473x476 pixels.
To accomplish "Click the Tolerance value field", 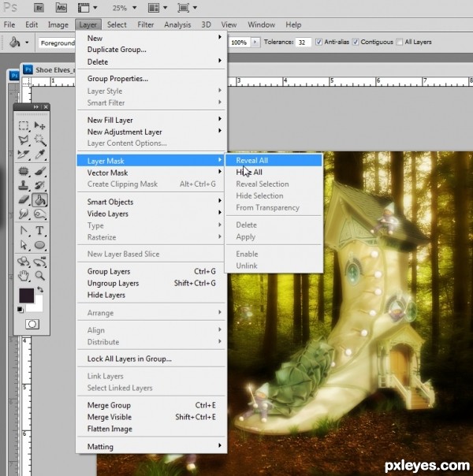I will click(303, 43).
